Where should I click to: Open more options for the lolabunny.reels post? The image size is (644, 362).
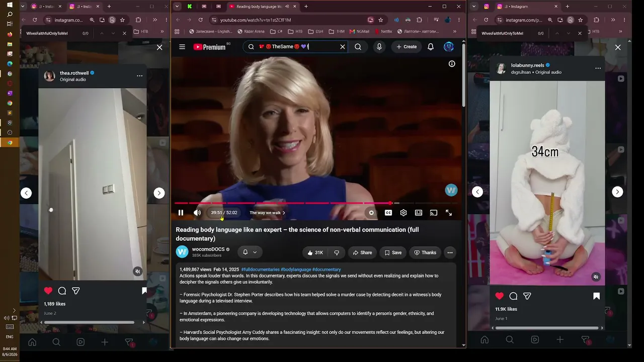pos(598,68)
